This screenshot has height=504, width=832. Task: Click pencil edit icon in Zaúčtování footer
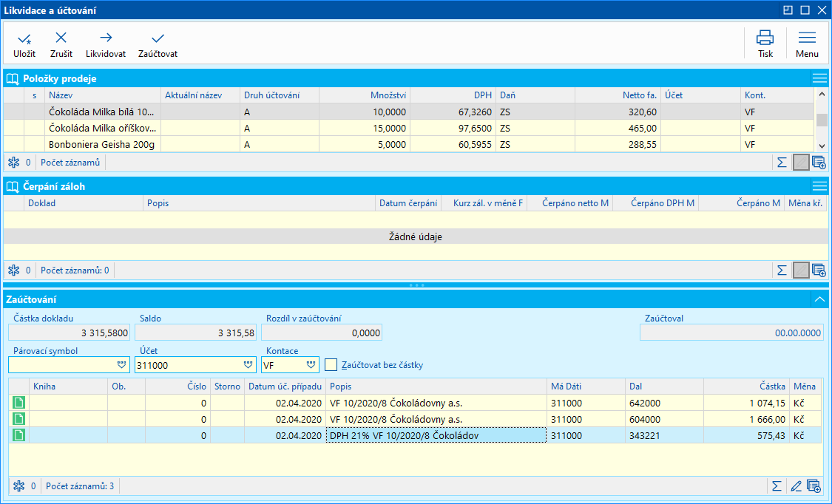tap(795, 486)
